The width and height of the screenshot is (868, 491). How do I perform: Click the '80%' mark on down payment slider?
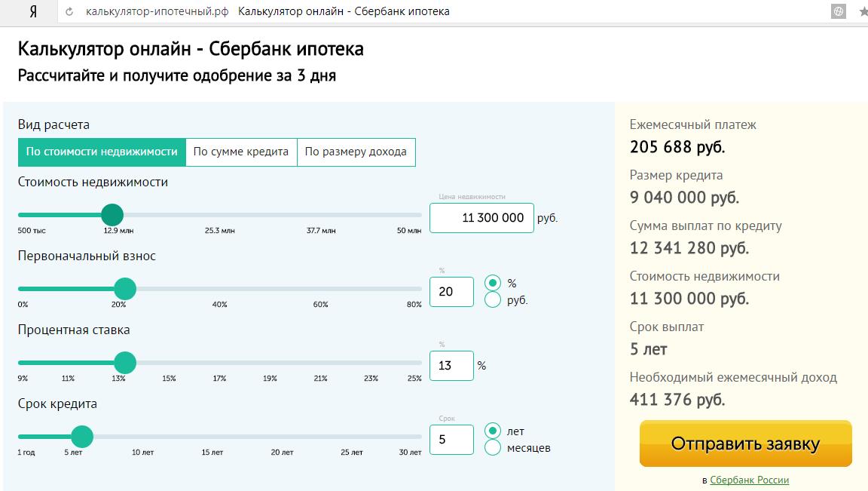(414, 304)
